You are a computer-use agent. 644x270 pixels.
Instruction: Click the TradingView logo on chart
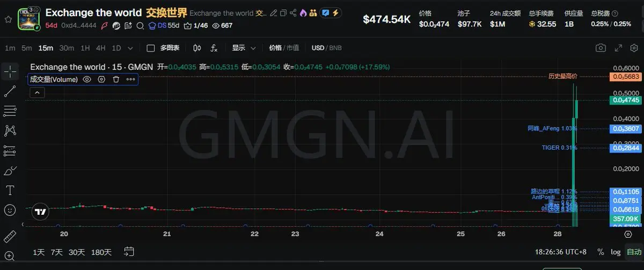(x=39, y=211)
